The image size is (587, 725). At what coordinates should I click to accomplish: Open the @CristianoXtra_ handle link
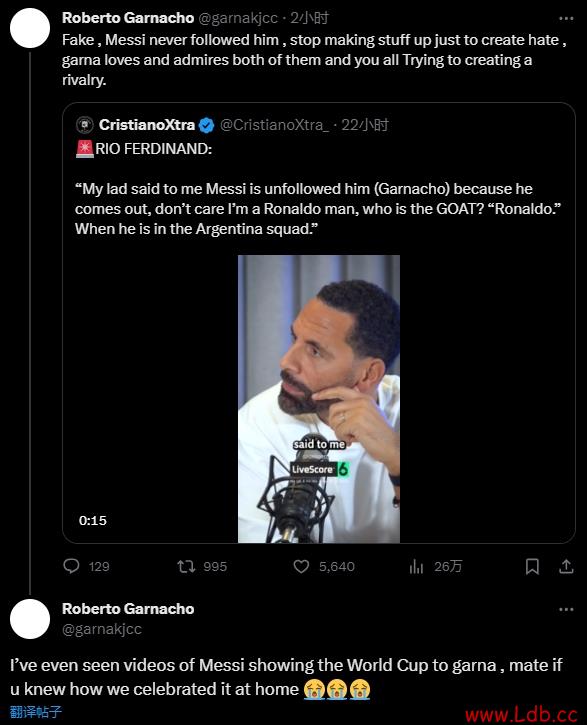pyautogui.click(x=275, y=125)
